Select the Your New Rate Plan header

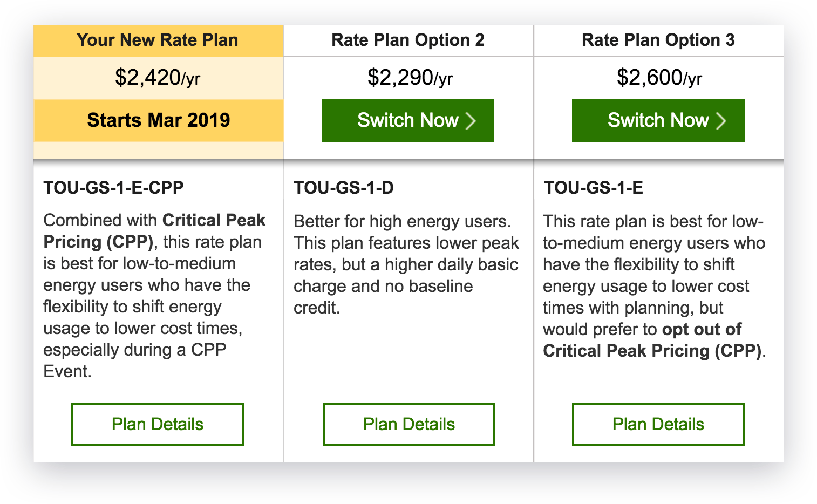pos(158,40)
